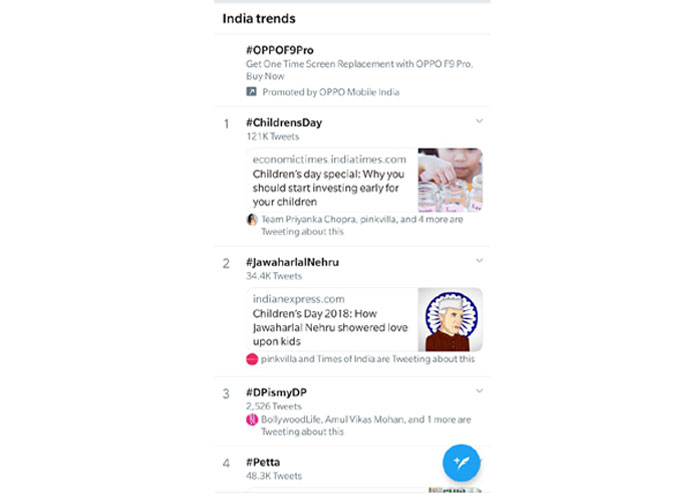This screenshot has height=500, width=700.
Task: Click the promoted arrow icon under OPPO
Action: [252, 92]
